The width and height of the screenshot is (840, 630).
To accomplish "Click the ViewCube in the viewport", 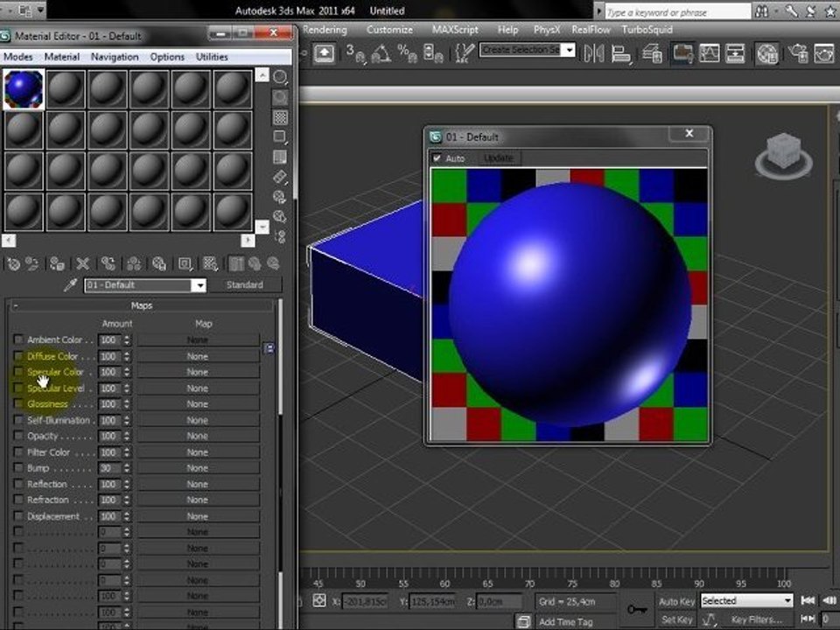I will pyautogui.click(x=783, y=155).
